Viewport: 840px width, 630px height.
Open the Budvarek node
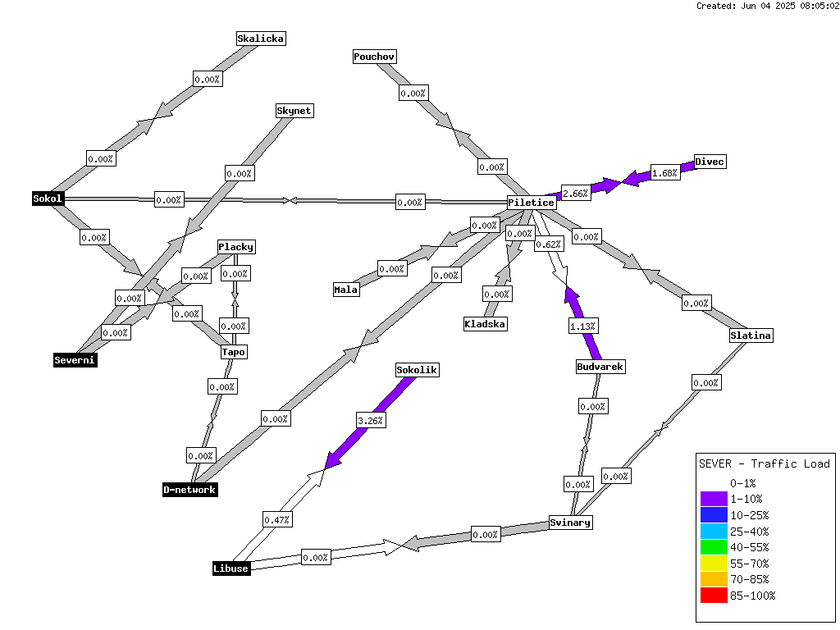point(600,367)
